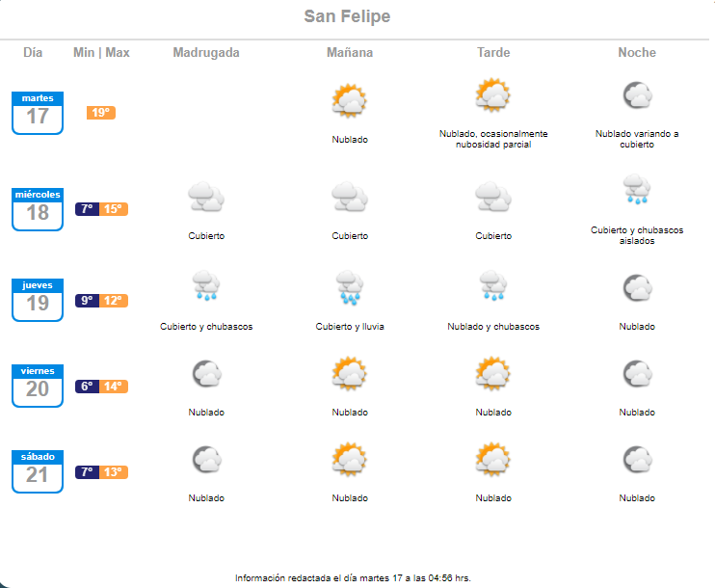Click Tuesday afternoon partly sunny icon
Image resolution: width=715 pixels, height=588 pixels.
(x=492, y=94)
